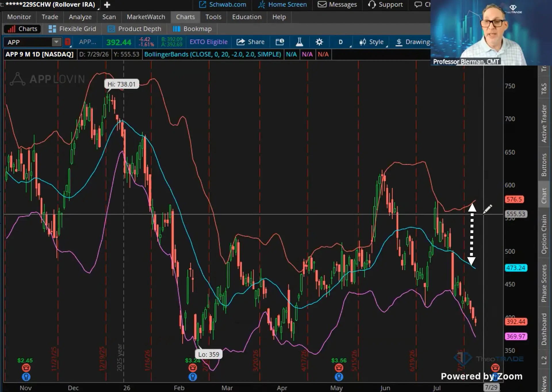Click the earnings phone icon under $3.56
Viewport: 552px width, 392px height.
[x=339, y=368]
